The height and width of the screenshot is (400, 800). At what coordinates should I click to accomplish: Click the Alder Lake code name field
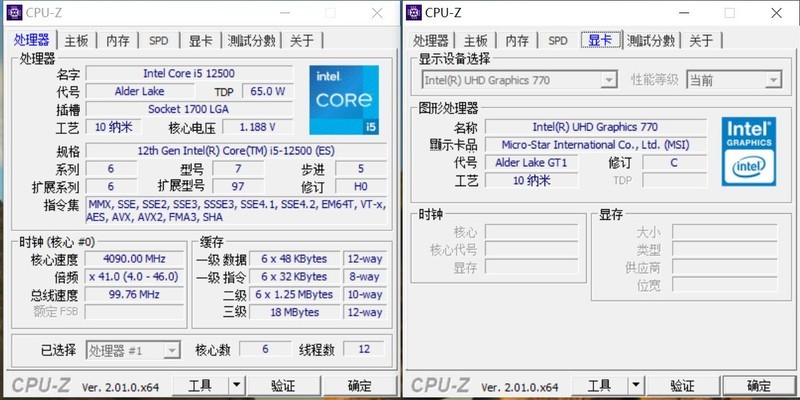[140, 91]
